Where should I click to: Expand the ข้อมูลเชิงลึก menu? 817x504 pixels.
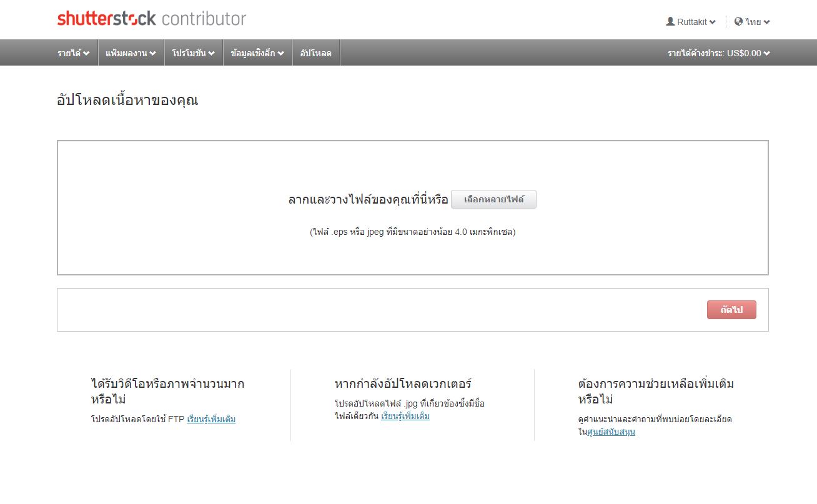pos(257,53)
